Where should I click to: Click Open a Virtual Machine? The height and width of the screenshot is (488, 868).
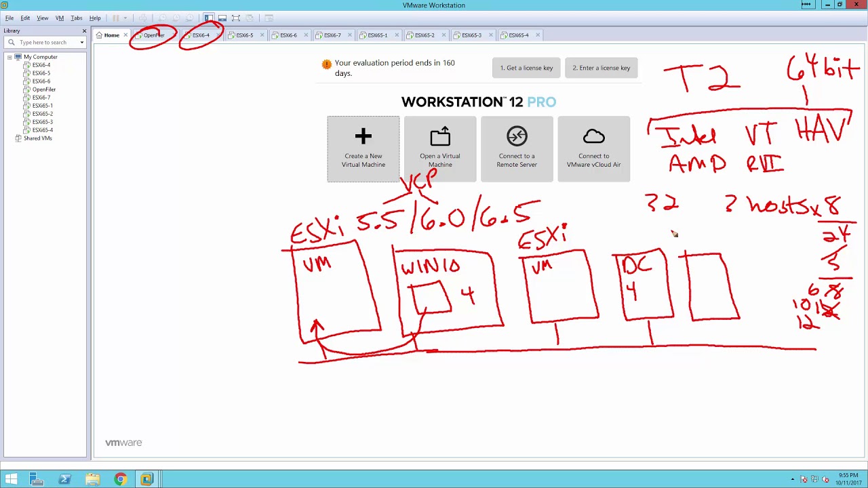440,149
